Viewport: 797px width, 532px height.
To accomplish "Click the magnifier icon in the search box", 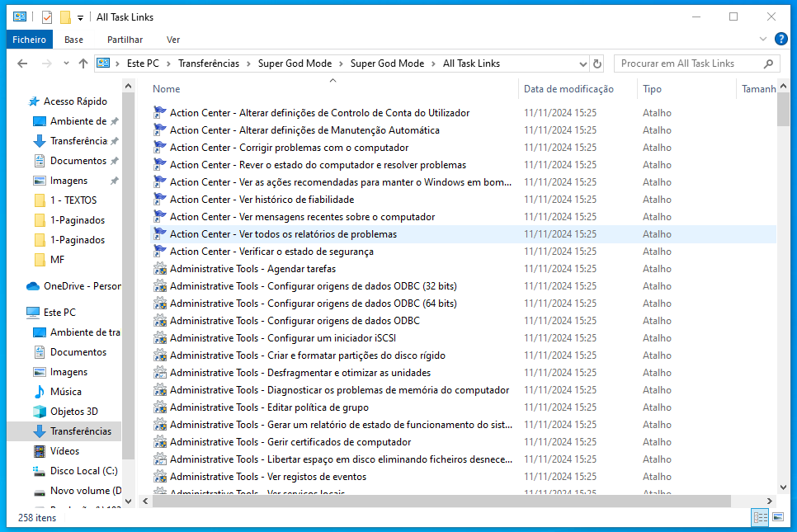I will [769, 64].
